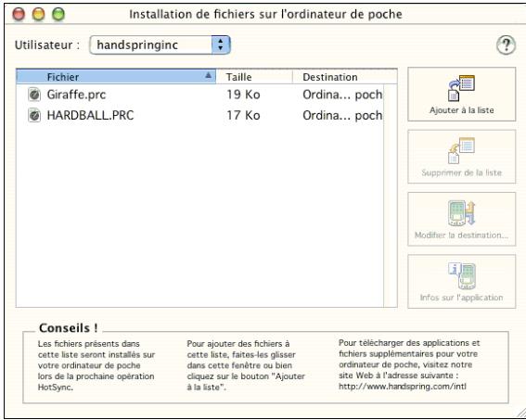Select the HARDBALL.PRC file name
This screenshot has width=526, height=420.
point(90,116)
